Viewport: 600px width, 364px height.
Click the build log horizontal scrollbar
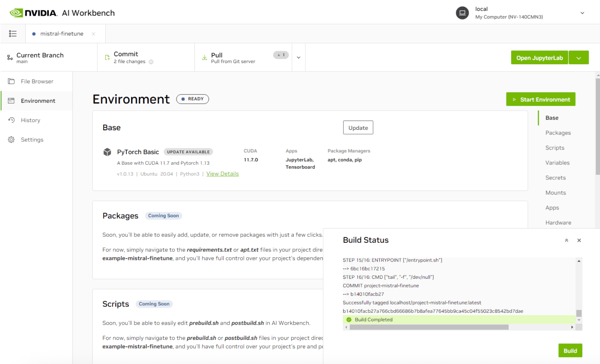point(429,327)
